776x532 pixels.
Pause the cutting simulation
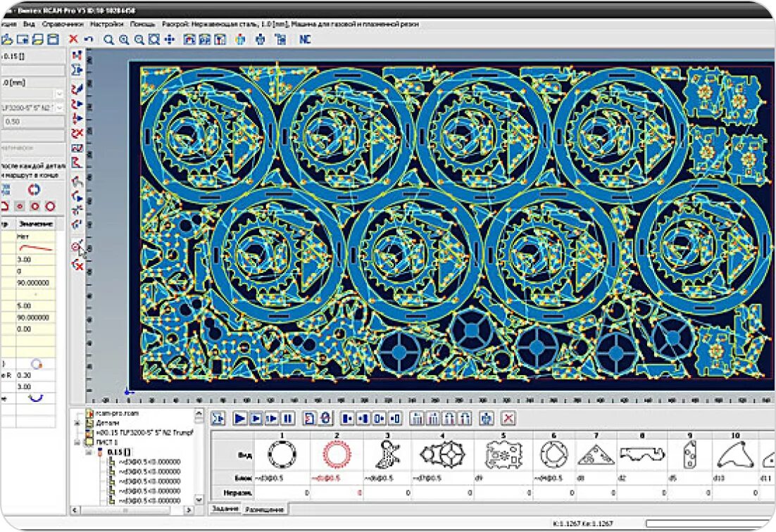287,419
